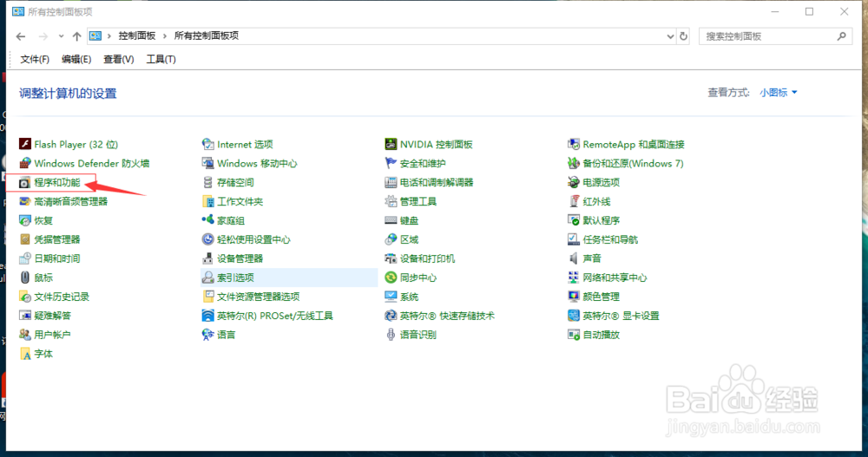The height and width of the screenshot is (457, 868).
Task: Open the 同步中心 link
Action: [418, 277]
